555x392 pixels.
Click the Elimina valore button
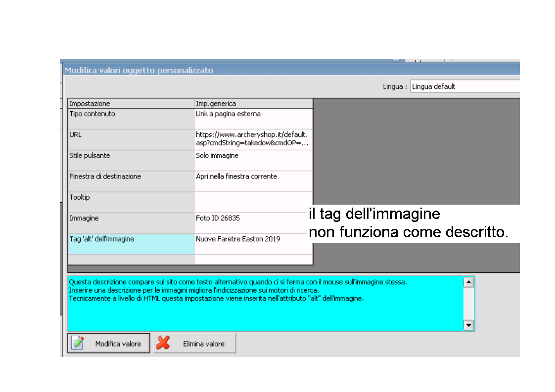[x=195, y=343]
